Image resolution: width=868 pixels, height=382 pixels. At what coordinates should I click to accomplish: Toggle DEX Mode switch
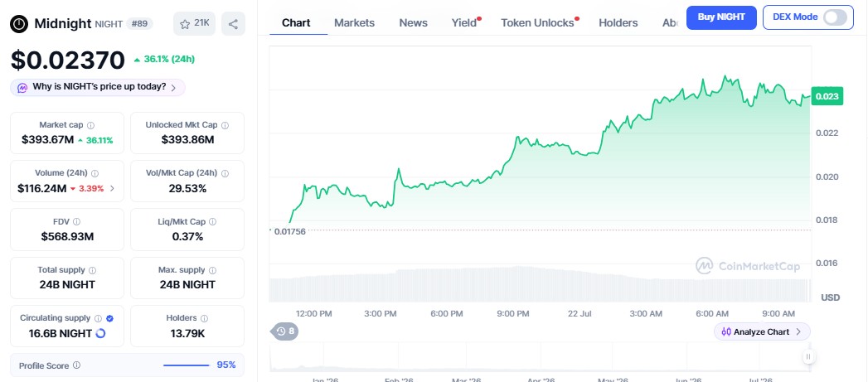tap(835, 17)
